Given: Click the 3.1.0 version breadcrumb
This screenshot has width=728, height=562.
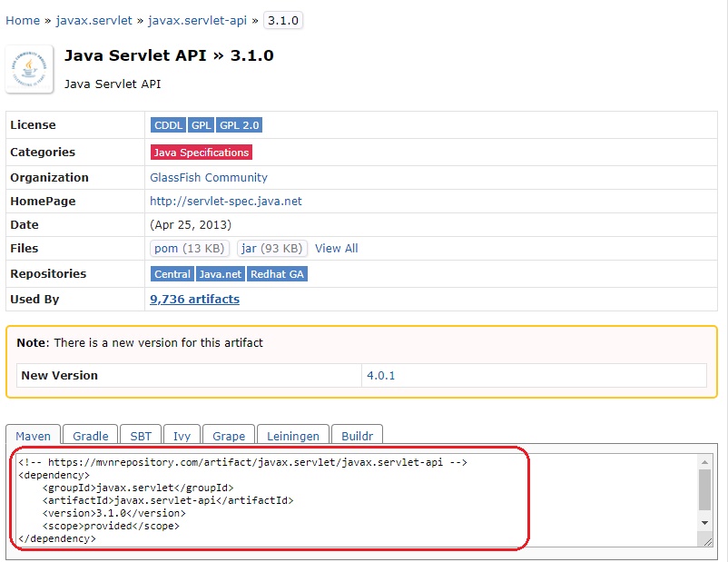Looking at the screenshot, I should 283,21.
